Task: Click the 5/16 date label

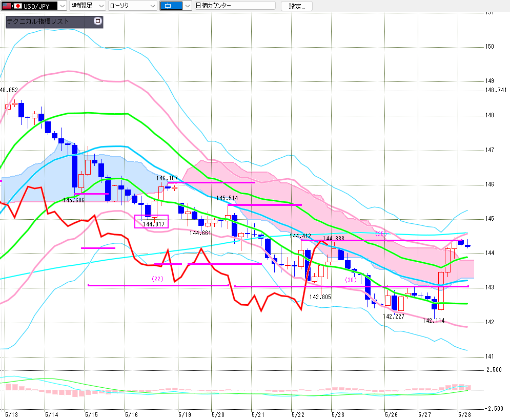Action: pyautogui.click(x=131, y=414)
